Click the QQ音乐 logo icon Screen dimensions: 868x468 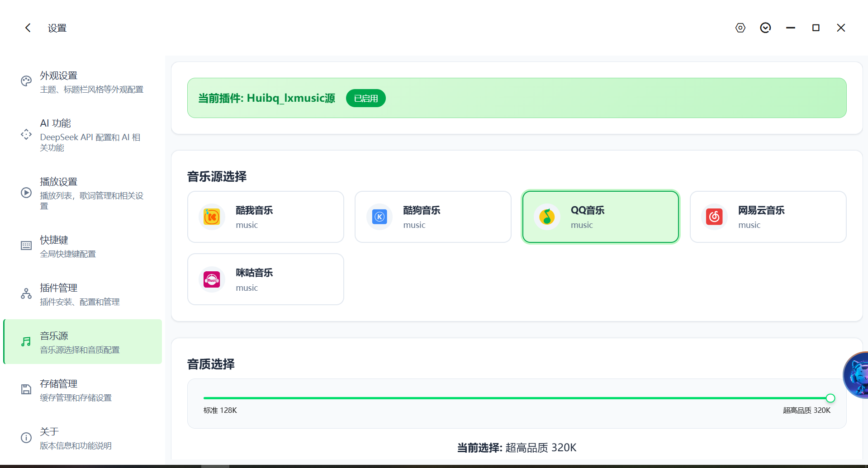tap(547, 217)
